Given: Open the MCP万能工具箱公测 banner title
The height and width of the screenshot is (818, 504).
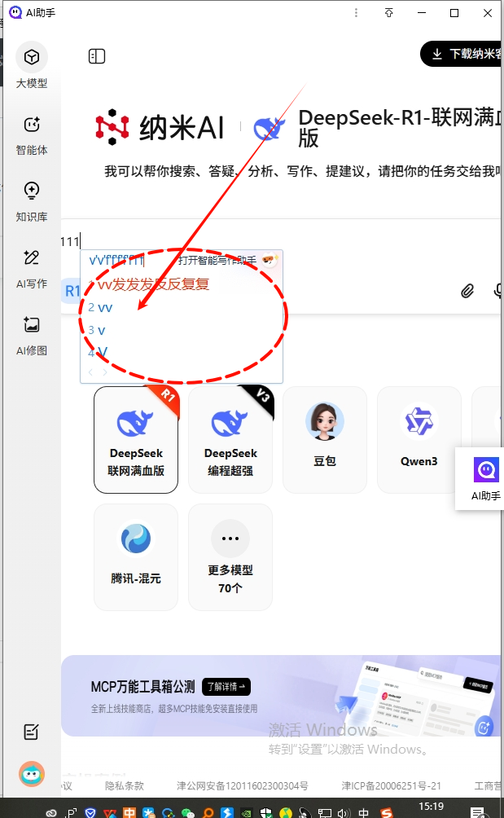Looking at the screenshot, I should tap(142, 687).
